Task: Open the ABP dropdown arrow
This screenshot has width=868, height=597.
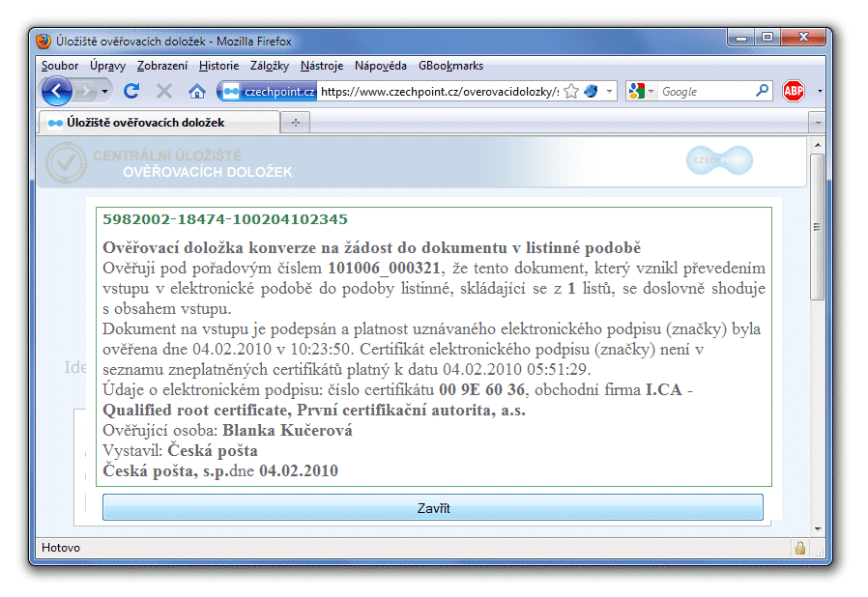Action: [x=820, y=92]
